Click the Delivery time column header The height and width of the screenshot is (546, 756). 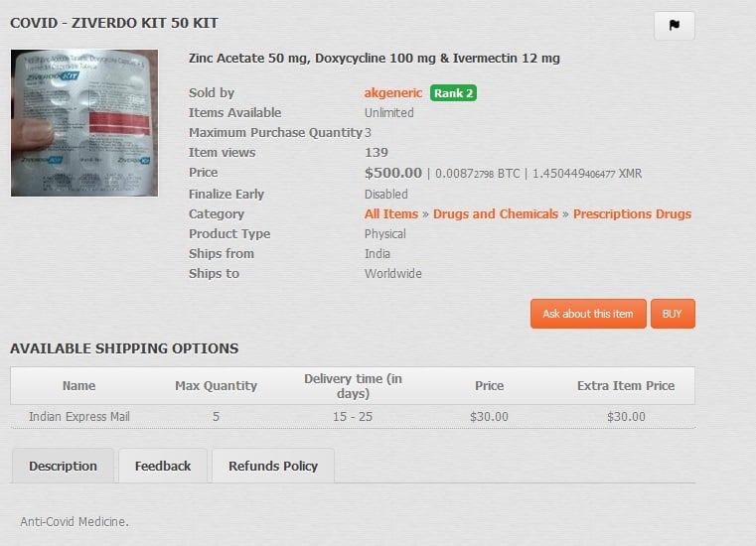pos(353,386)
